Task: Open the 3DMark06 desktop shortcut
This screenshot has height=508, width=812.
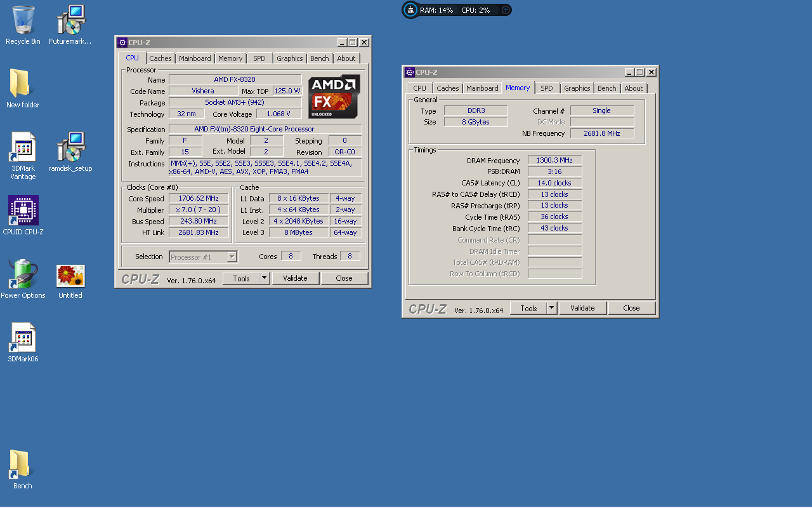Action: [23, 342]
